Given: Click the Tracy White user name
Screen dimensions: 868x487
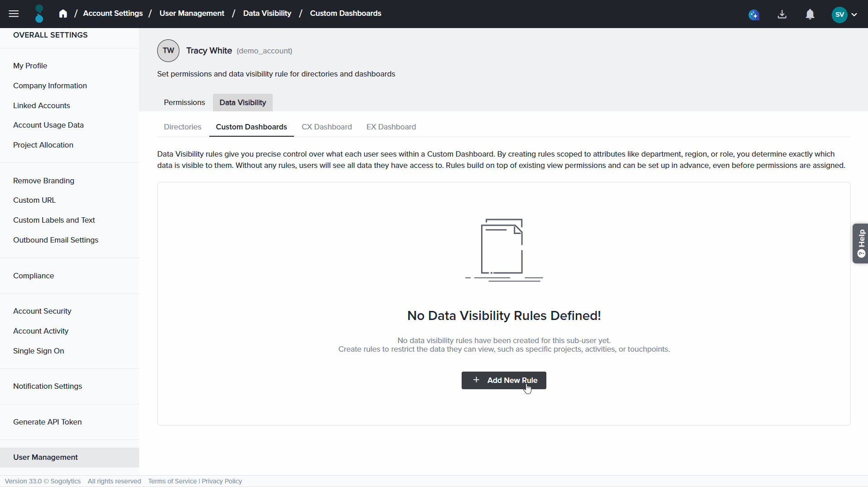Looking at the screenshot, I should pos(209,51).
